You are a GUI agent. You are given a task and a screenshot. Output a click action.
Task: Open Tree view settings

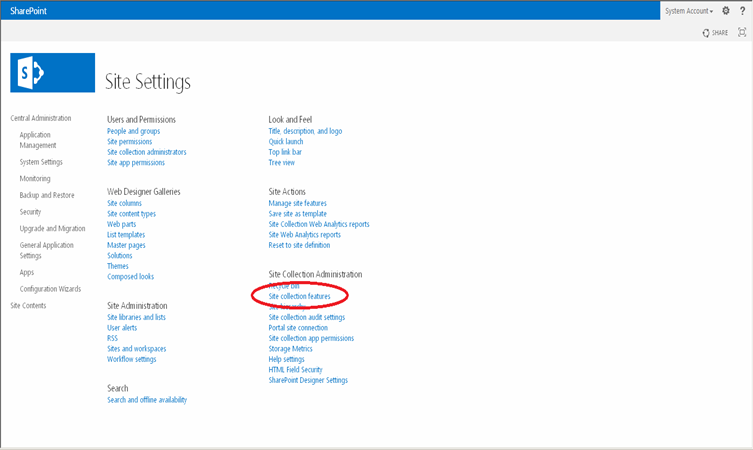[x=281, y=163]
